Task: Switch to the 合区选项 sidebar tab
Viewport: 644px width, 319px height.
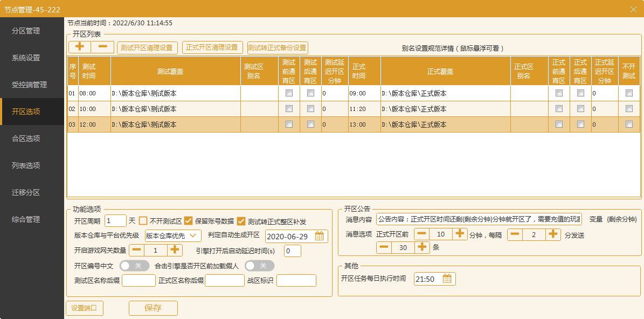Action: coord(26,138)
